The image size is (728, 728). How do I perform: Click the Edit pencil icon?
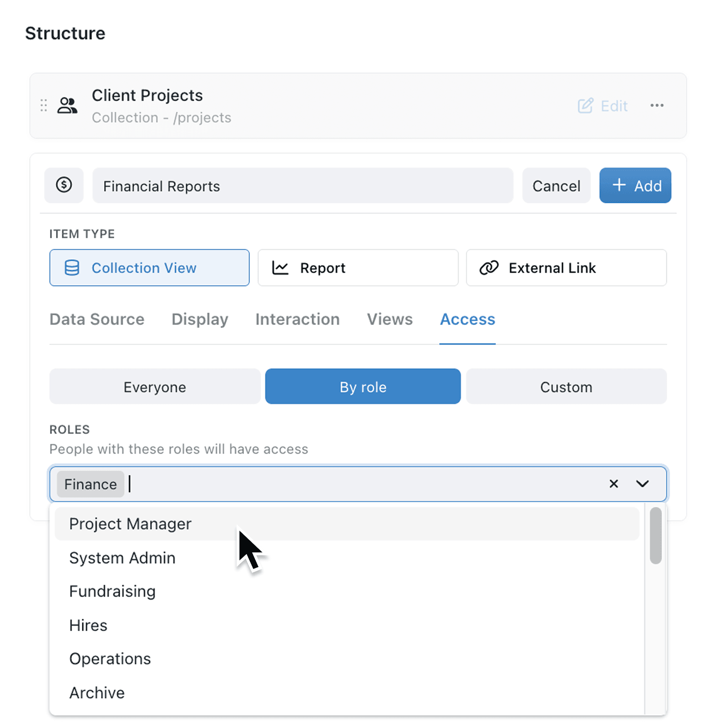(x=586, y=106)
